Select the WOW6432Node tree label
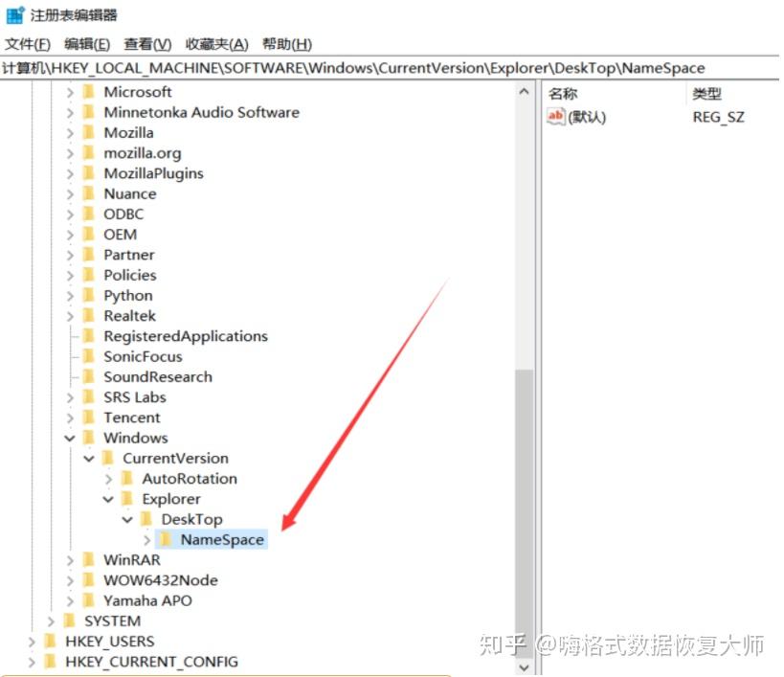Viewport: 784px width, 677px height. (161, 580)
